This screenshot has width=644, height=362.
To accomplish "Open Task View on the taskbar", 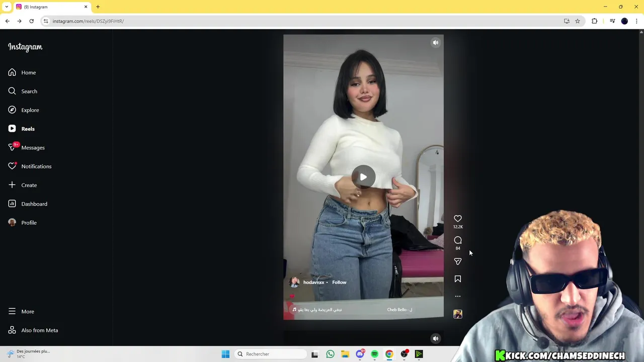I will (x=314, y=354).
